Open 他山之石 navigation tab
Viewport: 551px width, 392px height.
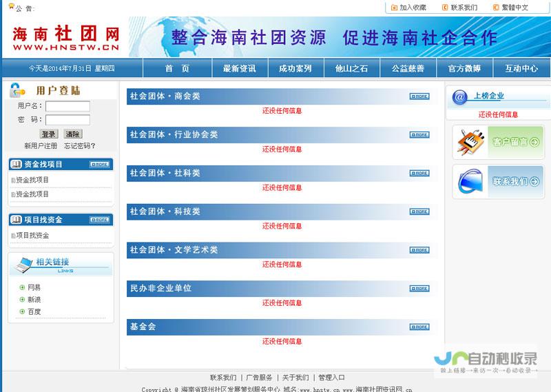coord(352,68)
